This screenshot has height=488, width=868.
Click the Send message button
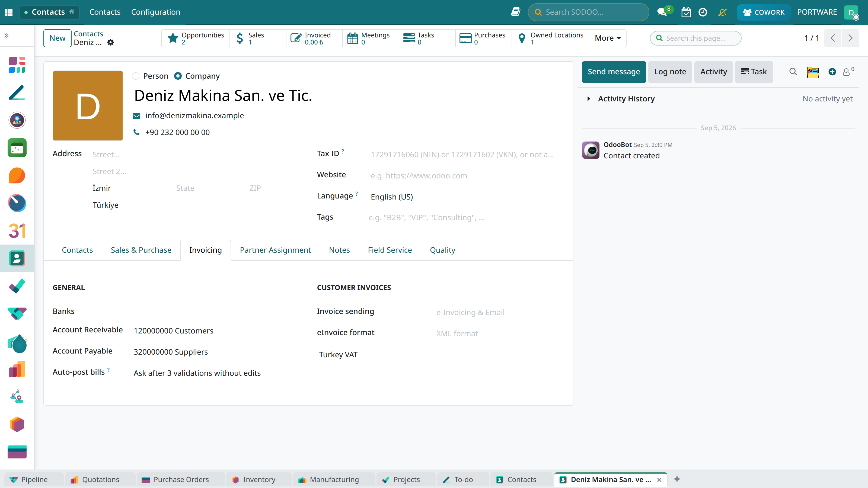(614, 72)
